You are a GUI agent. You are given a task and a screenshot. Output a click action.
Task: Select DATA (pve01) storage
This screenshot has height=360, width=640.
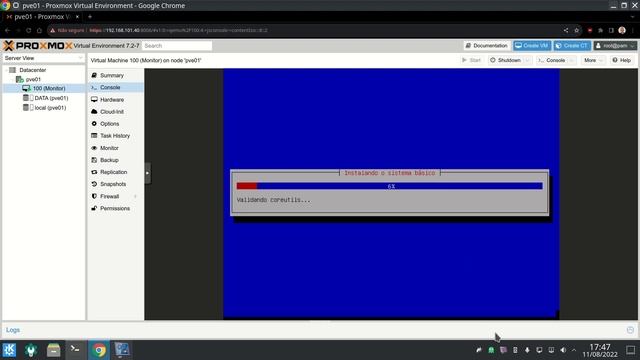51,98
